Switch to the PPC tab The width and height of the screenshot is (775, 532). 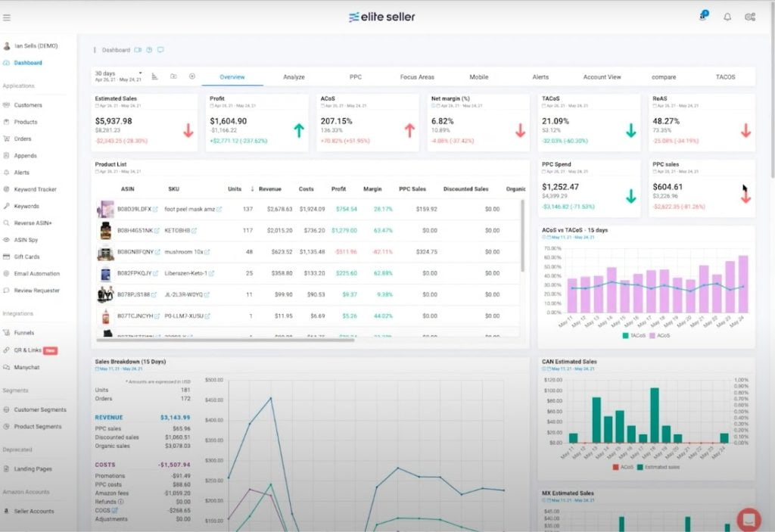(x=356, y=77)
